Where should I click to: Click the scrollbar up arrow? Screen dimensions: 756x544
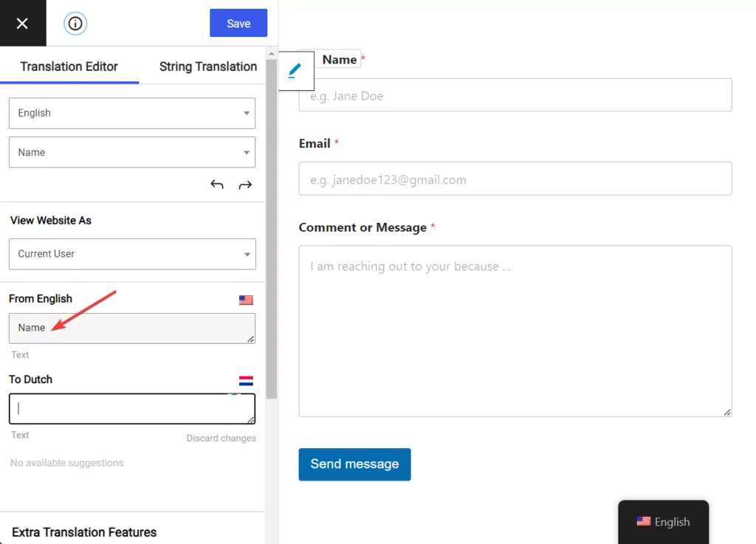coord(272,53)
